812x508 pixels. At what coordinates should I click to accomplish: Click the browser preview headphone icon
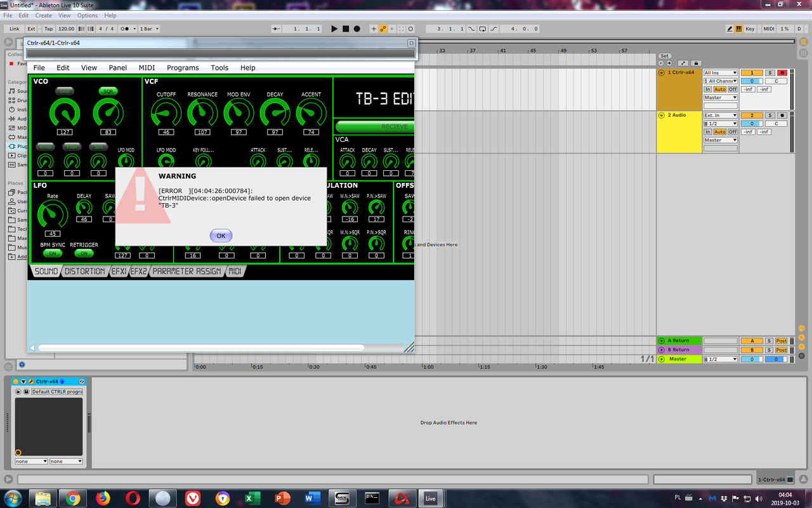[21, 364]
